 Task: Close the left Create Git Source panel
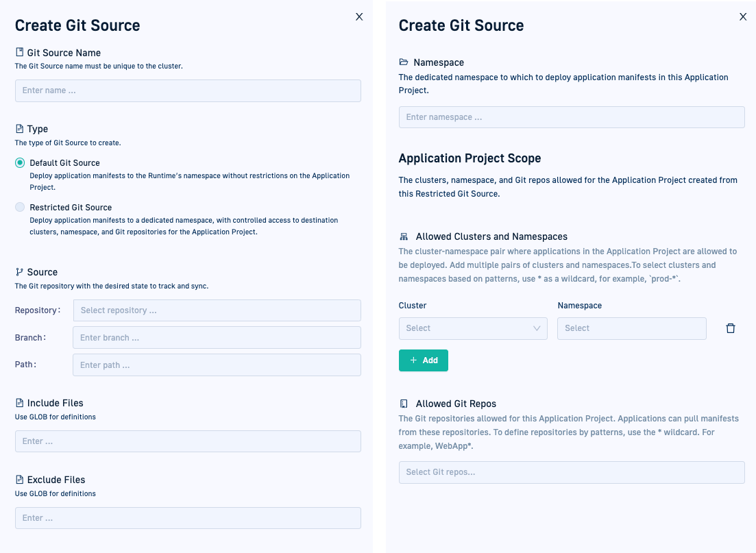pyautogui.click(x=359, y=17)
